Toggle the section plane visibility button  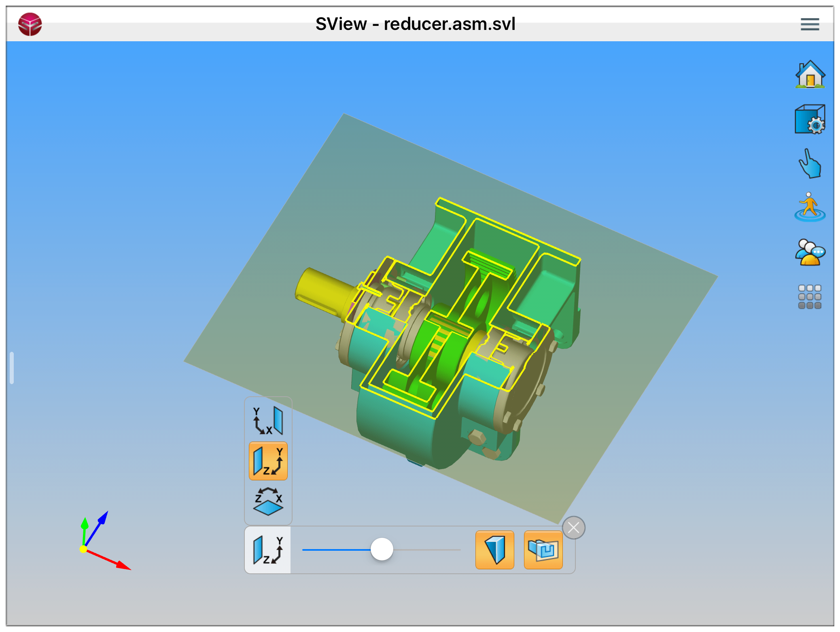[543, 550]
